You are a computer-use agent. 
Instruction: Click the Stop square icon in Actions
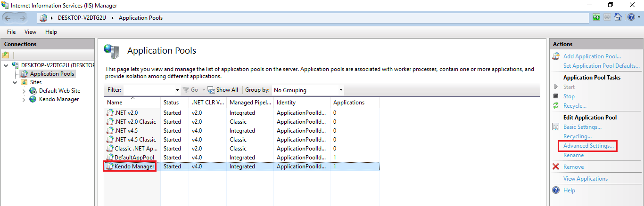[x=556, y=96]
